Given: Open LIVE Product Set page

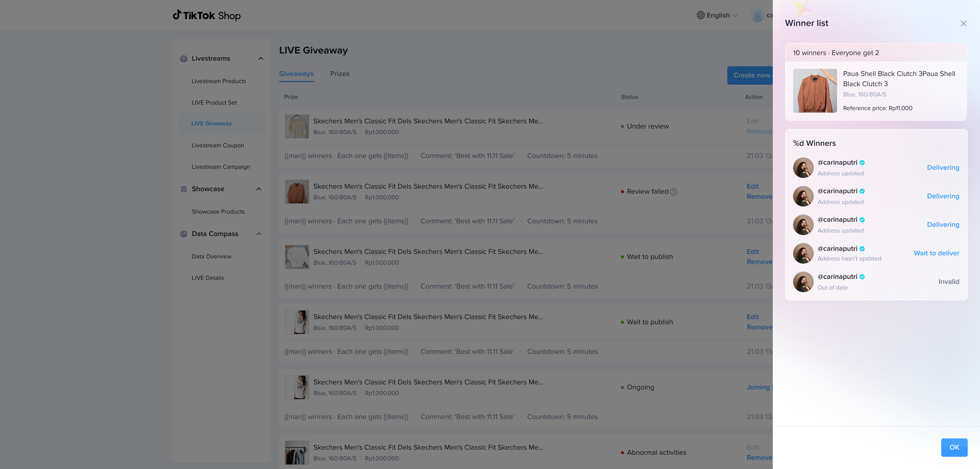Looking at the screenshot, I should pos(214,103).
